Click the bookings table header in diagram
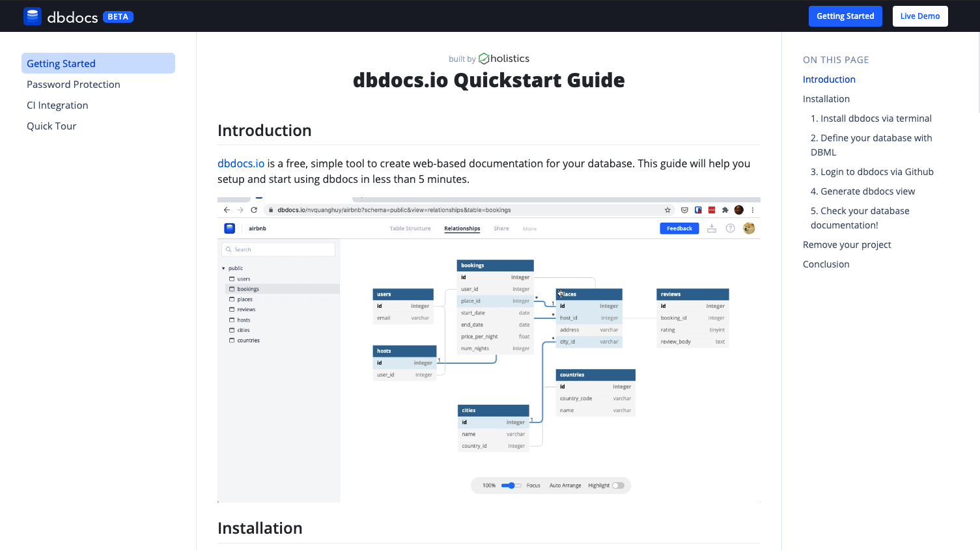 click(496, 266)
